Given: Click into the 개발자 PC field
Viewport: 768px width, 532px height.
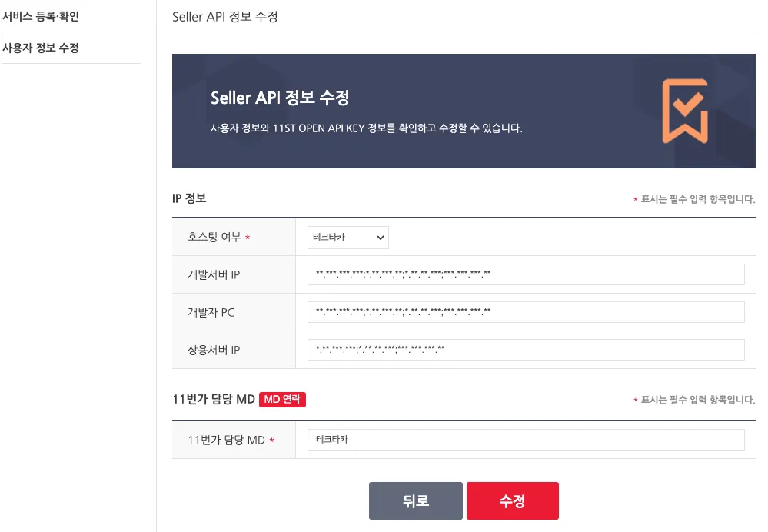Looking at the screenshot, I should point(525,312).
